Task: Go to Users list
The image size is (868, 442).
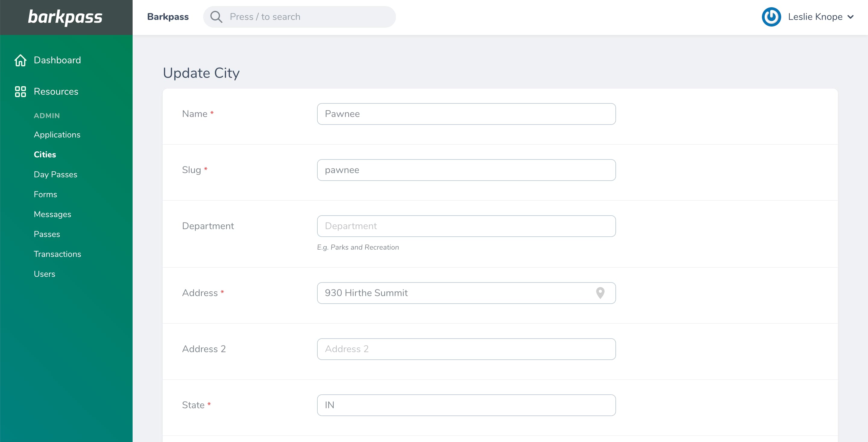Action: (x=44, y=274)
